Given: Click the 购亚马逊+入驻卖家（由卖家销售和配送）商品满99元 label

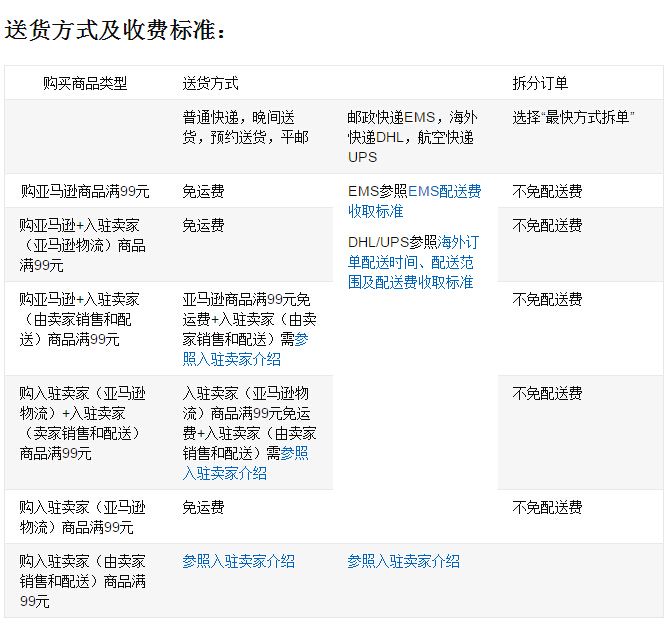Looking at the screenshot, I should [x=79, y=319].
